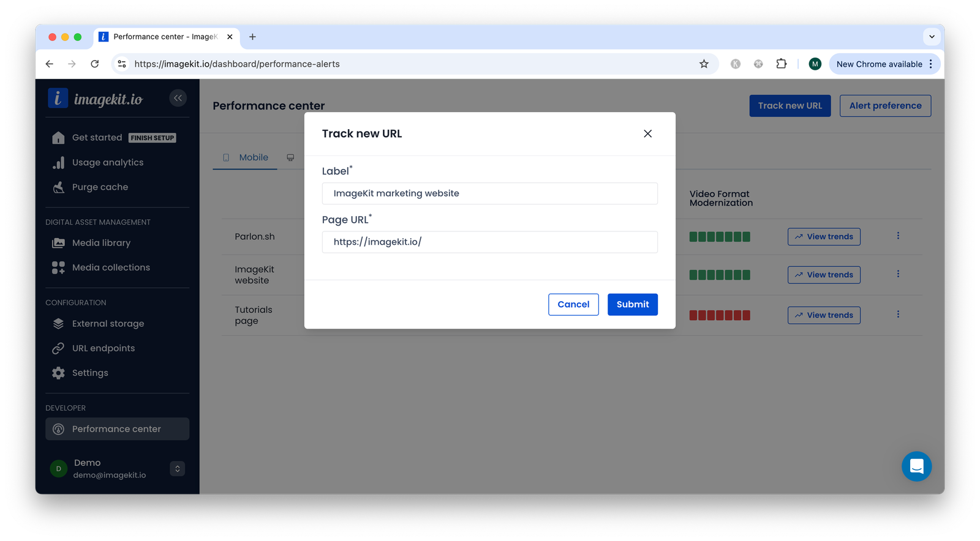980x541 pixels.
Task: Focus the Page URL input field
Action: 490,242
